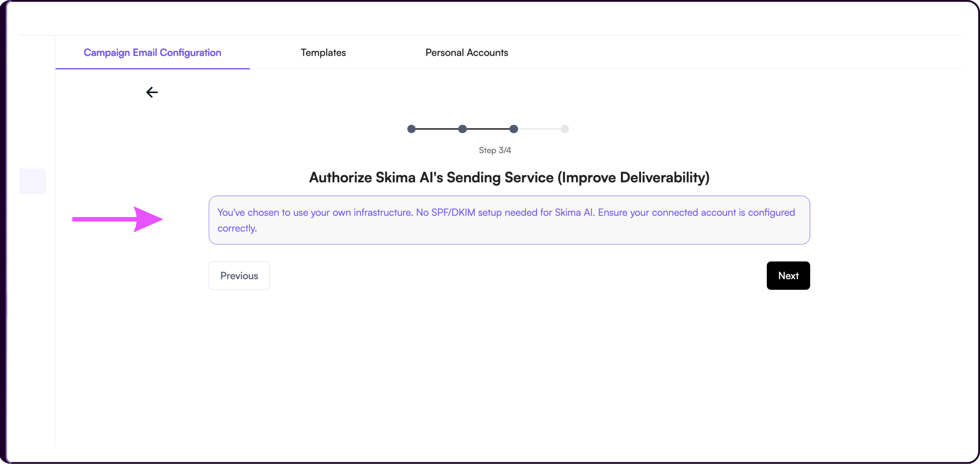Click the 'You've chosen to use your own infrastructure' notice
The image size is (980, 464).
[x=509, y=220]
